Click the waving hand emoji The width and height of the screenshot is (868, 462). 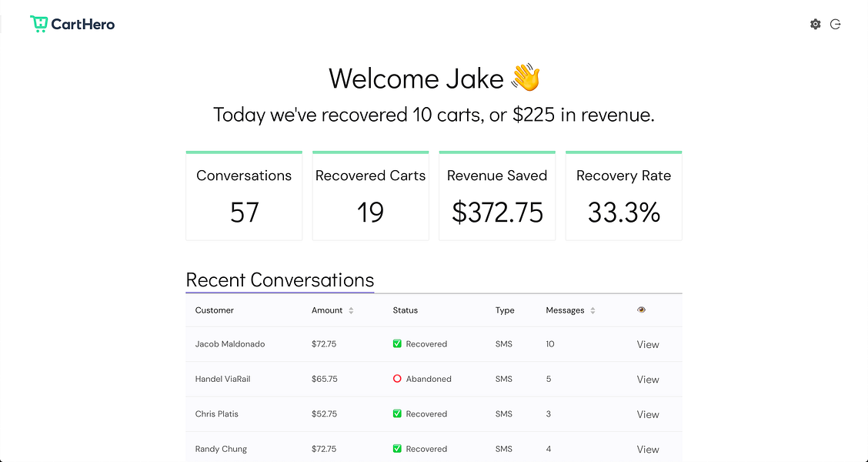coord(526,78)
